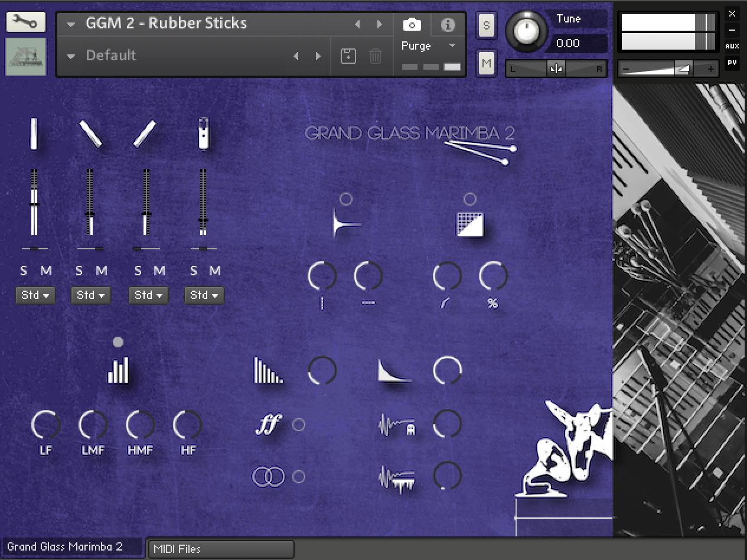Image resolution: width=747 pixels, height=560 pixels.
Task: Select the forward-slash-tilted microphone icon
Action: pos(145,134)
